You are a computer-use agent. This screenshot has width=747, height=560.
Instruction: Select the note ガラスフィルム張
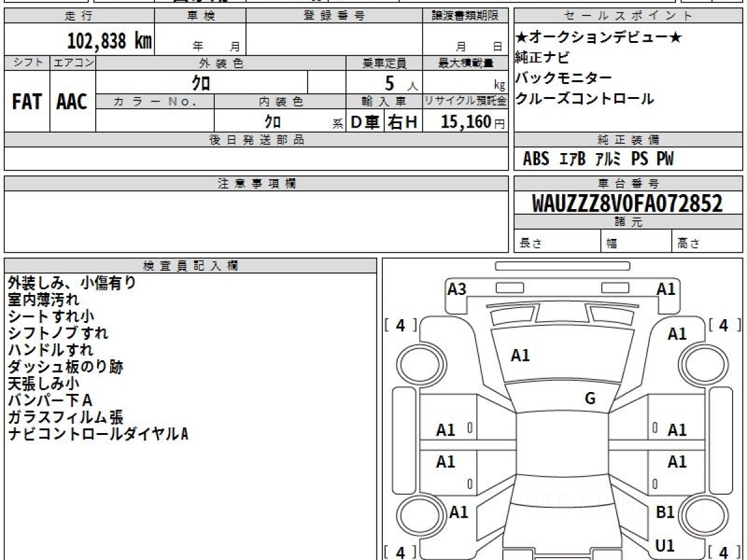[x=65, y=417]
